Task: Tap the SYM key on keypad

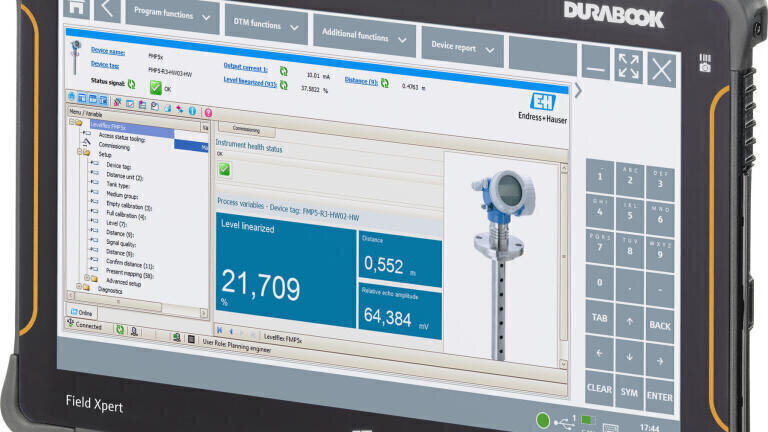Action: coord(629,392)
